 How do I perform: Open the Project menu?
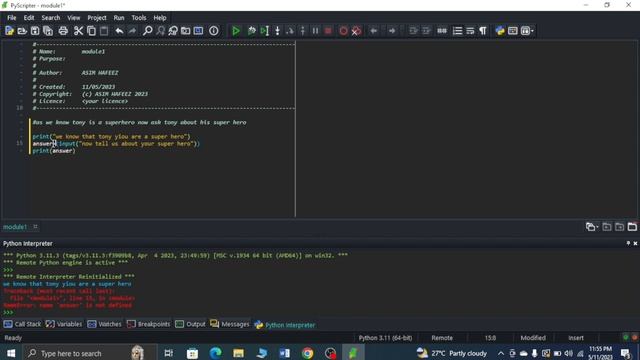point(97,18)
